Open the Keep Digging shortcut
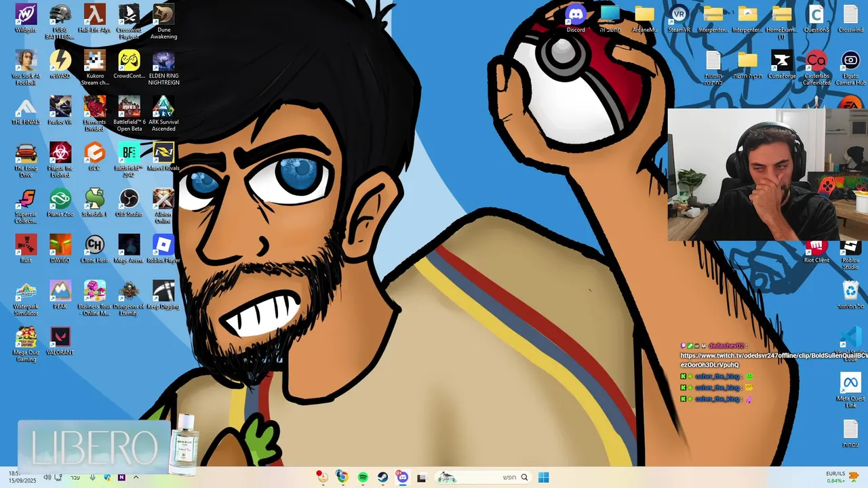The height and width of the screenshot is (488, 868). 163,295
